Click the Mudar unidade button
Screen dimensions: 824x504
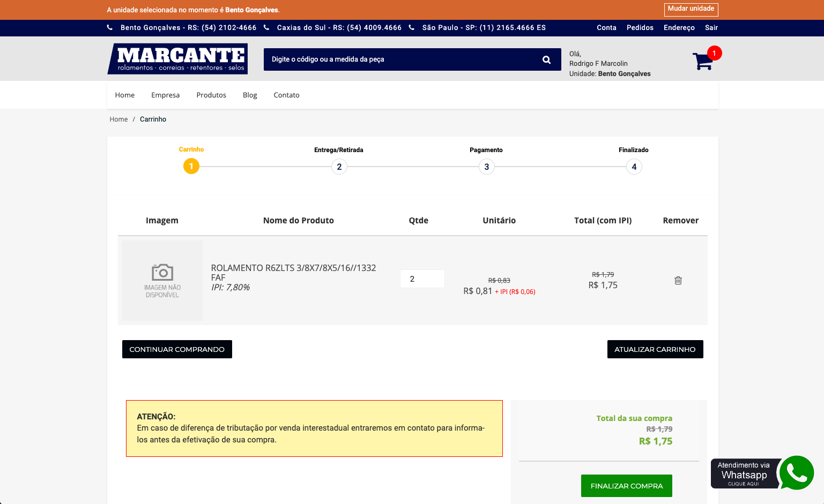(x=691, y=9)
